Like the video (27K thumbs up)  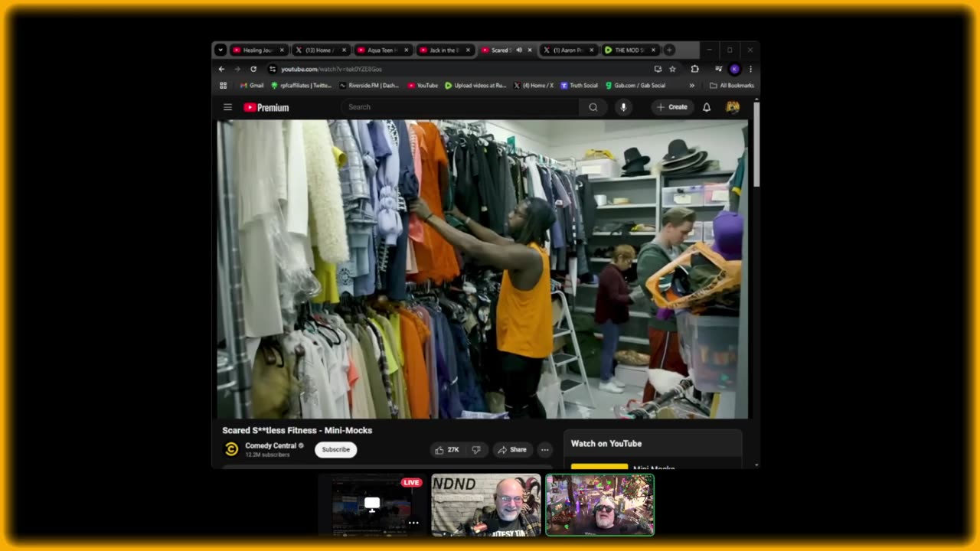point(447,450)
